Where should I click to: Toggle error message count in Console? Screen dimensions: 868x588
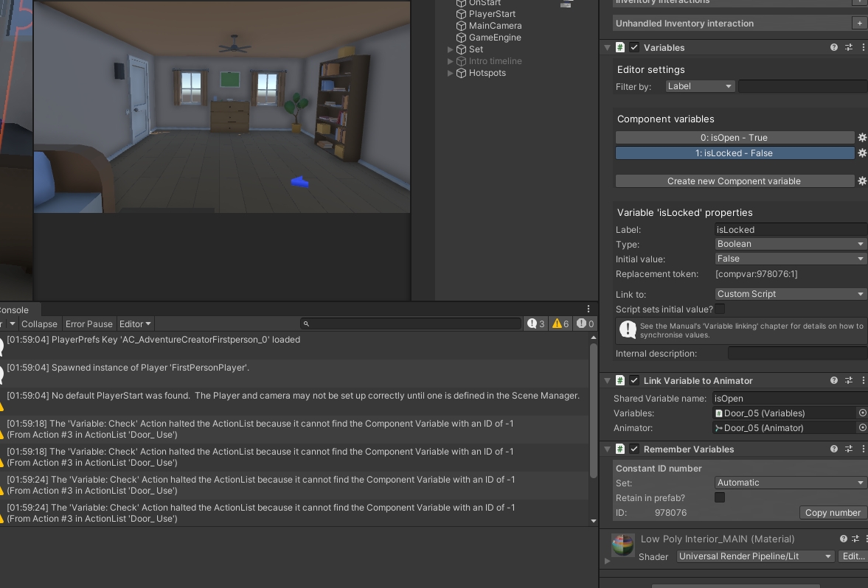585,324
